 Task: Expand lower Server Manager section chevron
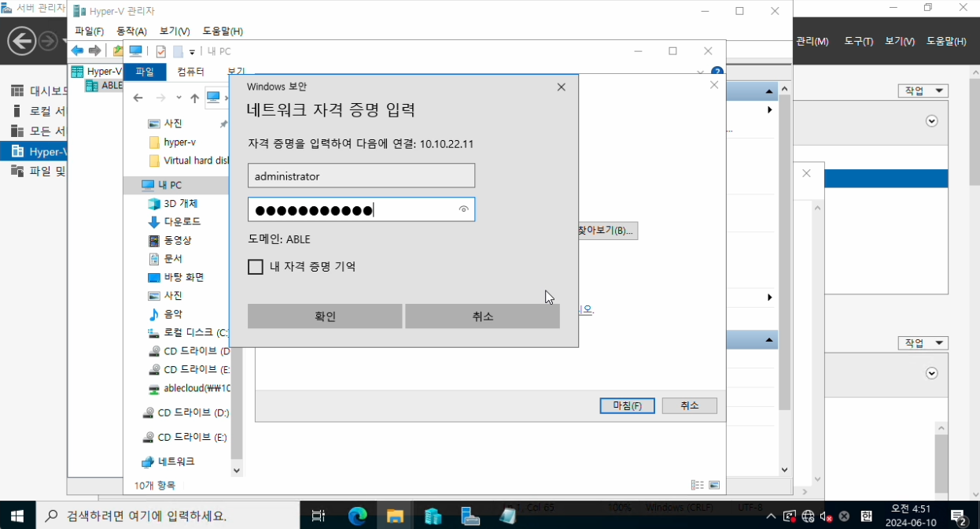pyautogui.click(x=932, y=373)
